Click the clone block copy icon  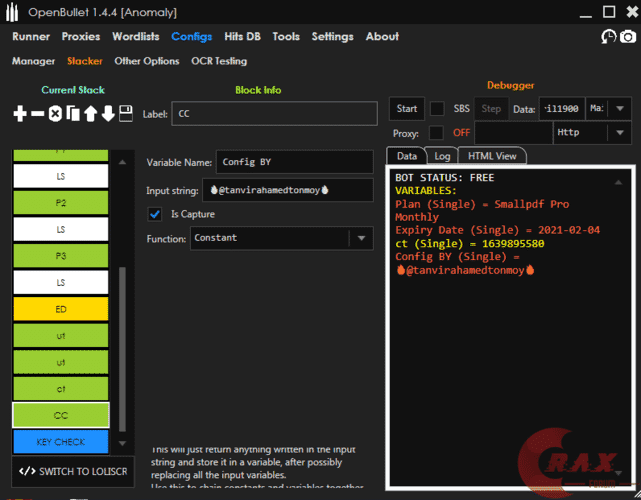coord(72,114)
